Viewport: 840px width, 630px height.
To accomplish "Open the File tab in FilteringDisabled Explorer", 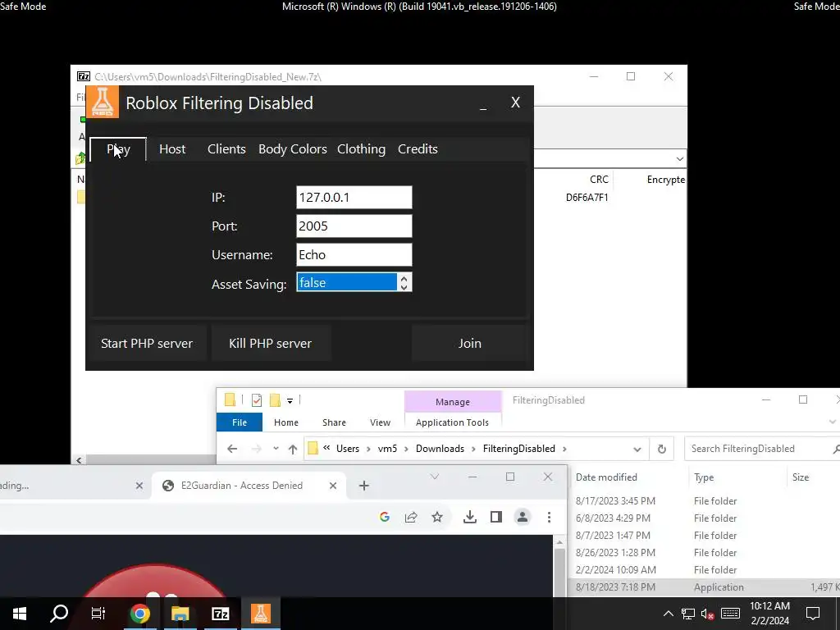I will 240,422.
